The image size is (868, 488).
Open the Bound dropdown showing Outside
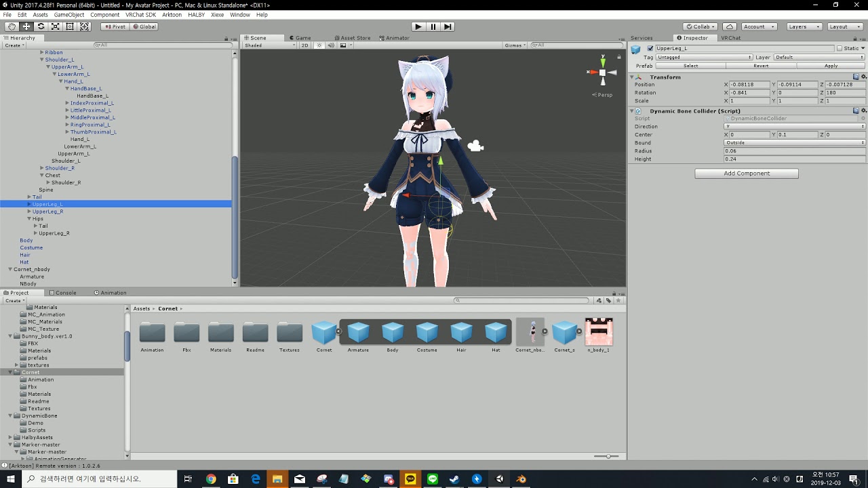pyautogui.click(x=795, y=143)
